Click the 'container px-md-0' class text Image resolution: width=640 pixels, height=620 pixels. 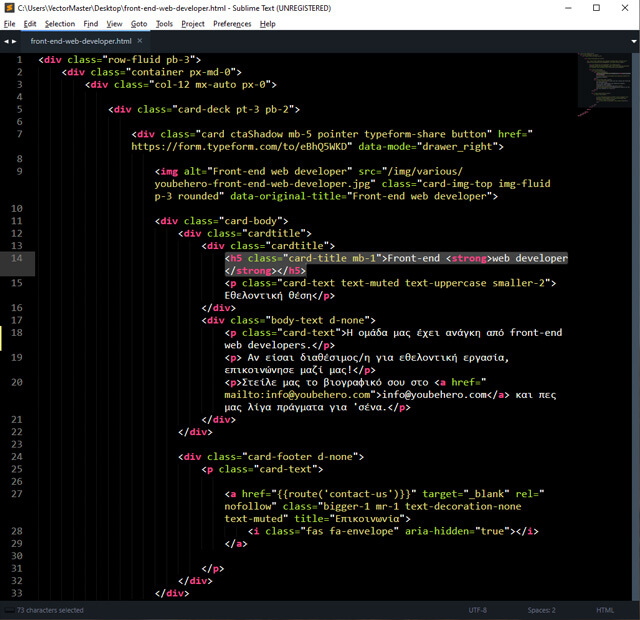point(183,72)
